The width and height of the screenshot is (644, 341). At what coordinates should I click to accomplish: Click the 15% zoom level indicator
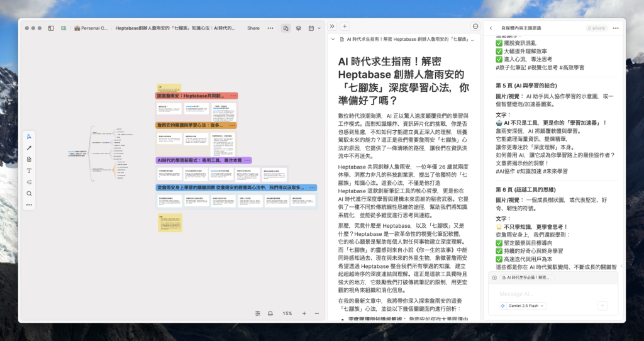point(287,313)
